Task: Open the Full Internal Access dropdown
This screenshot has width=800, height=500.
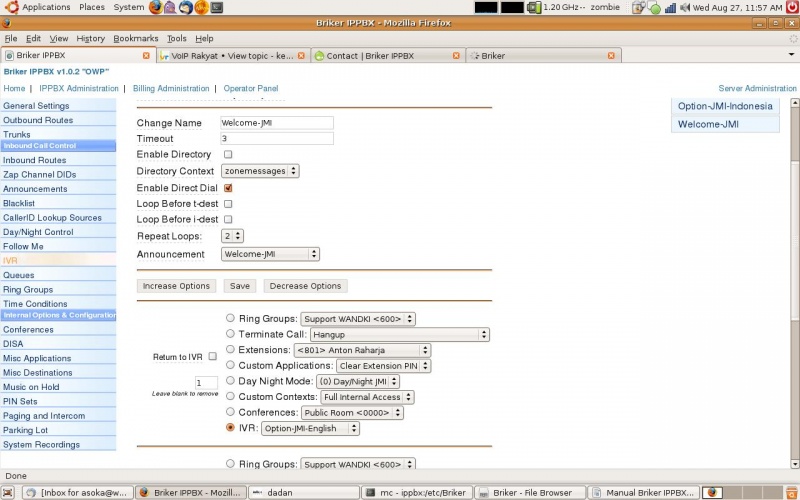Action: pos(367,397)
